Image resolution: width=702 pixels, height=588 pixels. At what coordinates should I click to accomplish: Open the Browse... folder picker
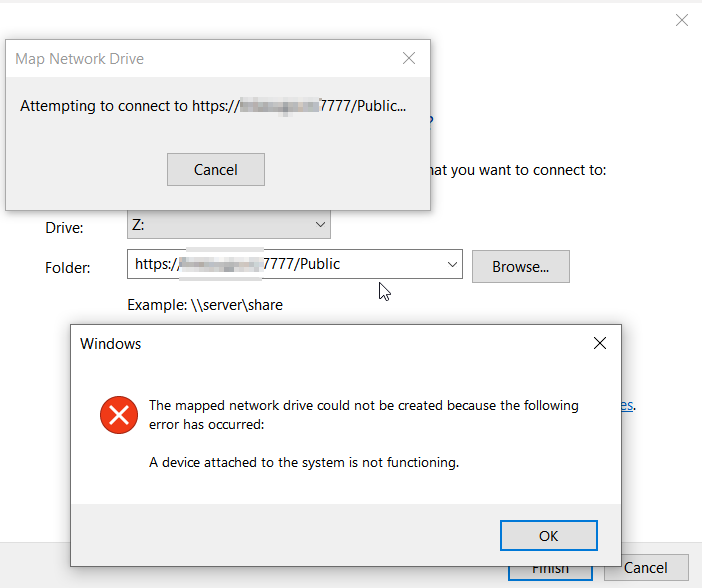click(521, 266)
